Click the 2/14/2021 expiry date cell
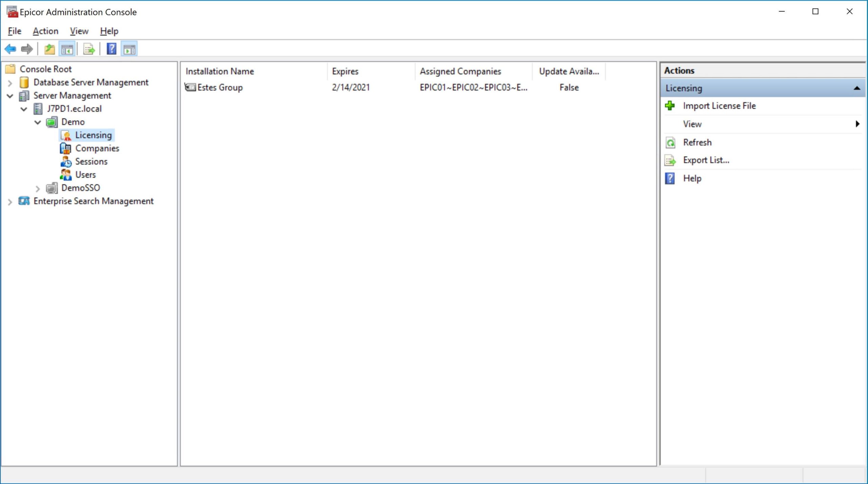Image resolution: width=868 pixels, height=484 pixels. tap(351, 88)
